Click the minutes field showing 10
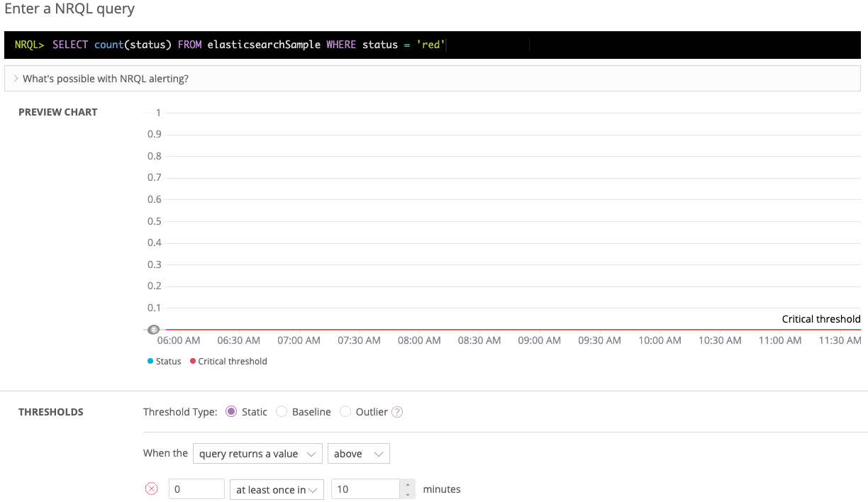 click(x=365, y=489)
